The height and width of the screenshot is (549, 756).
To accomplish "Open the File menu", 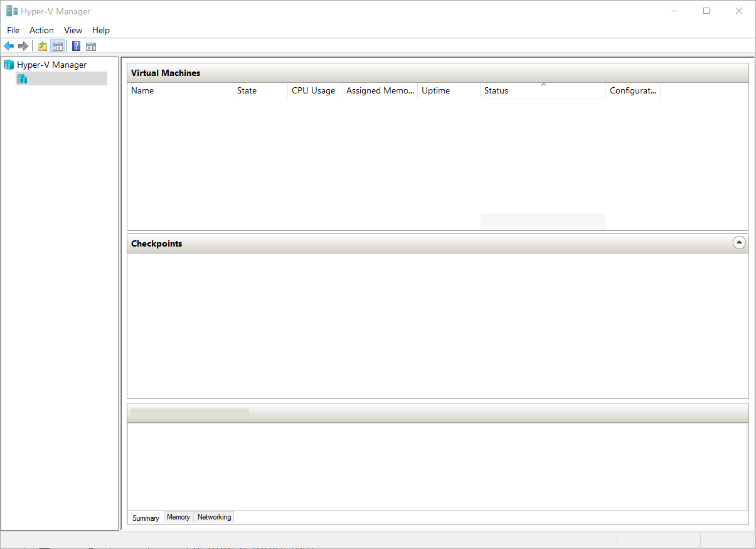I will tap(13, 30).
